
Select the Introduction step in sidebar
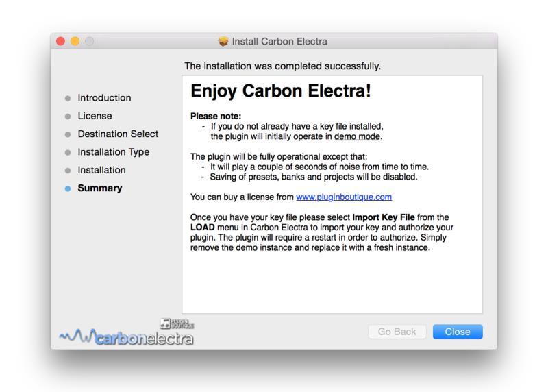(x=104, y=98)
